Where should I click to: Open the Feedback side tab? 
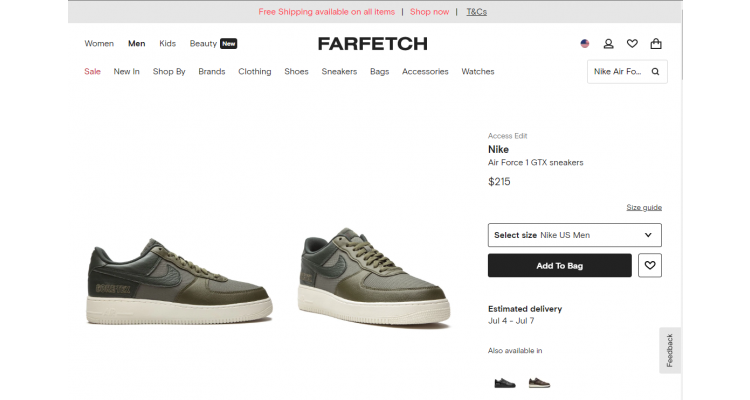pyautogui.click(x=670, y=350)
